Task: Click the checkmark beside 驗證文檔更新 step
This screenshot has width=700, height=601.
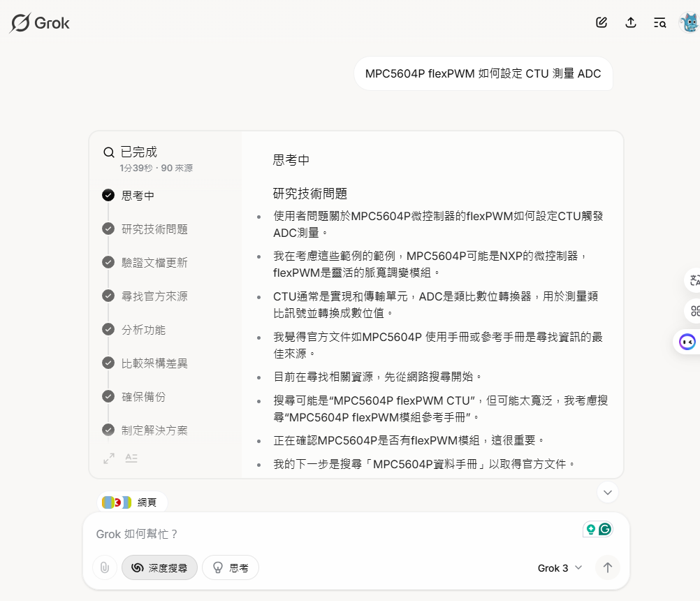Action: click(x=108, y=262)
